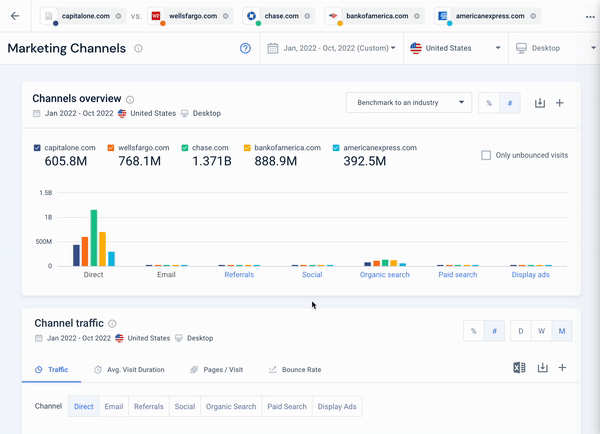Remove chase.com from comparison
The width and height of the screenshot is (600, 434).
[x=307, y=16]
